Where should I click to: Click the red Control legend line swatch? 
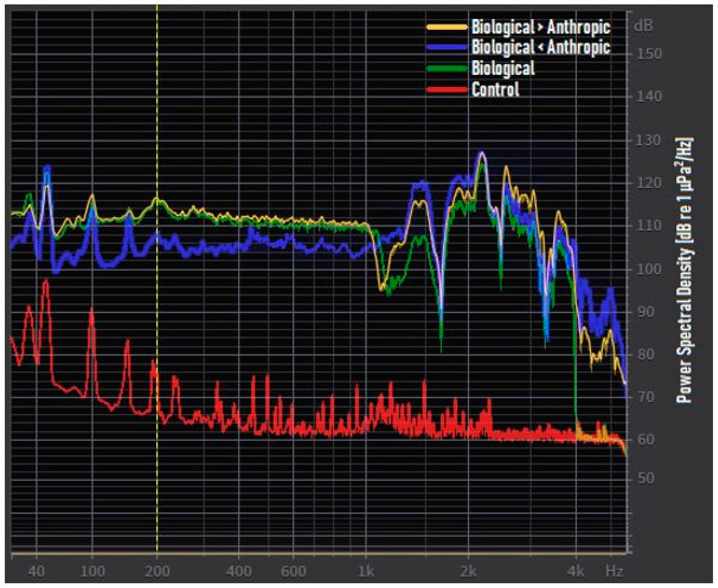click(x=447, y=90)
